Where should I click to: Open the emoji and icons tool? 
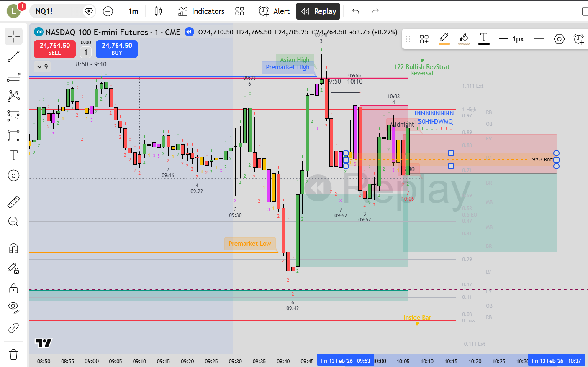(x=13, y=175)
